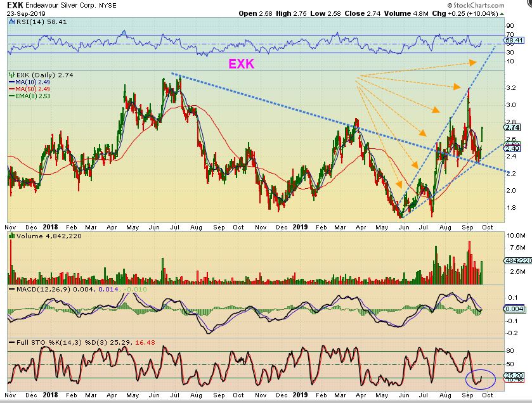Click the stochastic %D value 16.48
532x403 pixels.
(x=145, y=342)
